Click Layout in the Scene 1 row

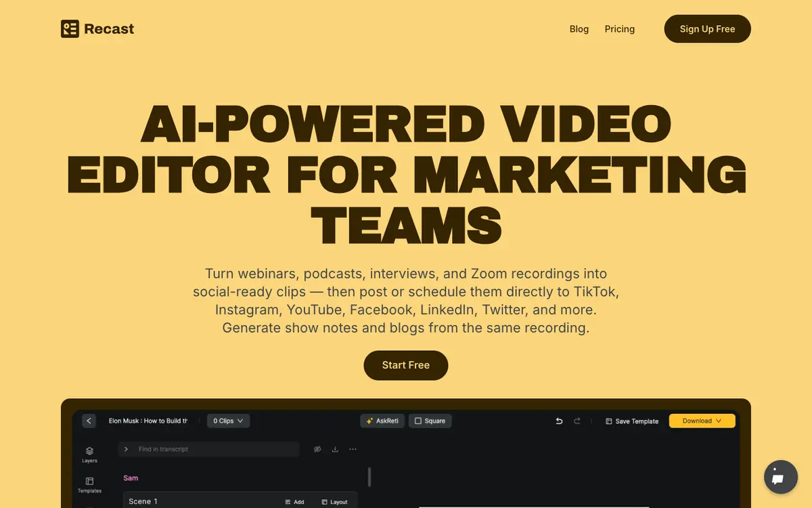(x=334, y=502)
